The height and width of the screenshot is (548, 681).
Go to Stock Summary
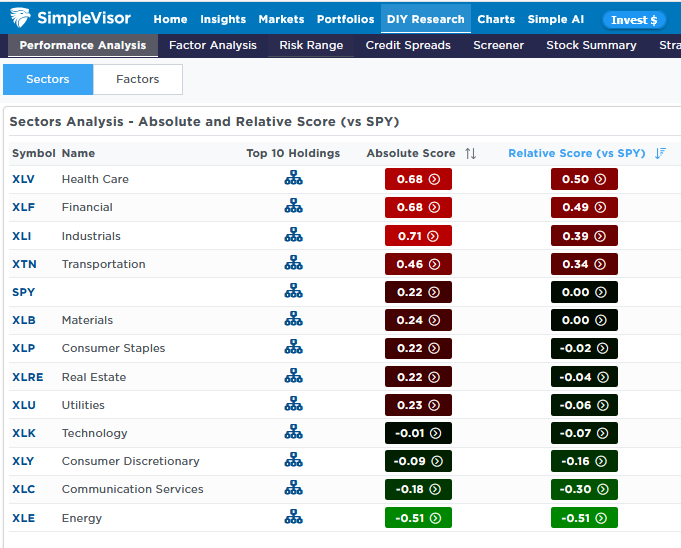(591, 45)
